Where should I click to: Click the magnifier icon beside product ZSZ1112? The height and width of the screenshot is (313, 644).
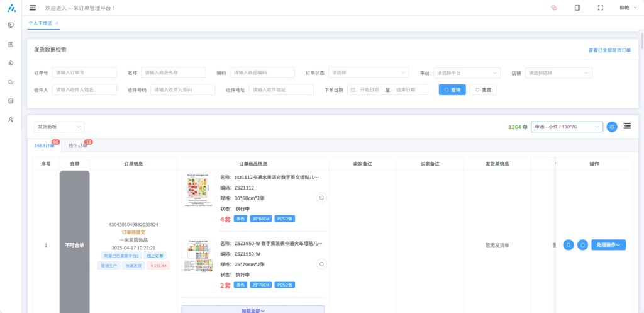[x=321, y=198]
